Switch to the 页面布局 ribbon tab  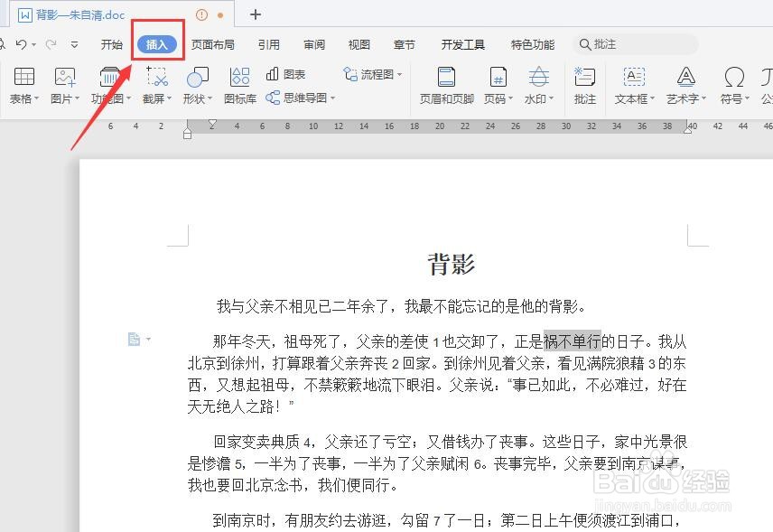(214, 43)
